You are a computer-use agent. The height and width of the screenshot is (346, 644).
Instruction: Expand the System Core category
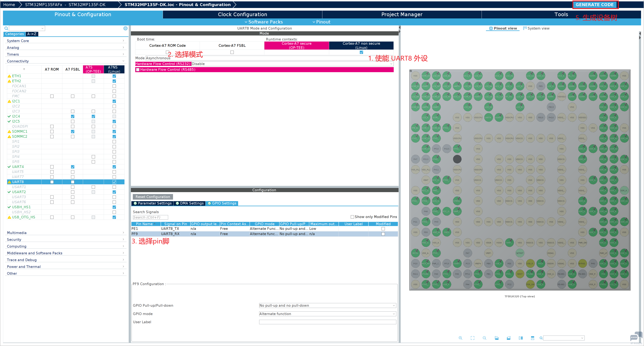[x=65, y=41]
